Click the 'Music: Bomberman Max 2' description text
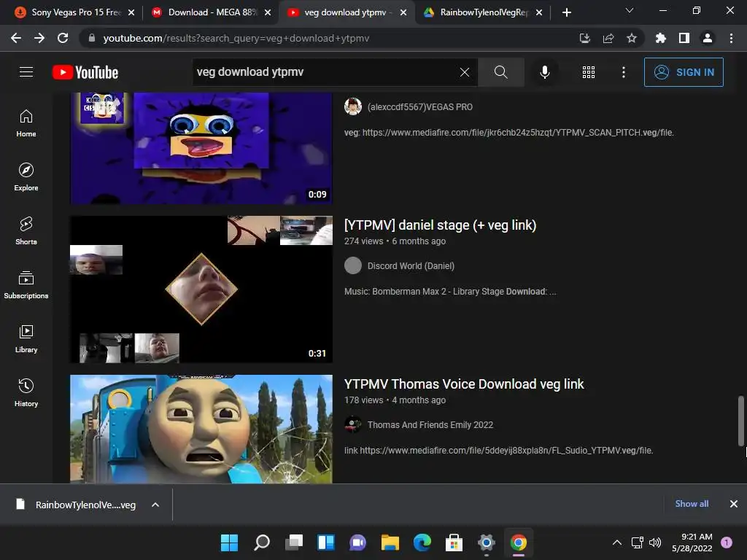Image resolution: width=747 pixels, height=560 pixels. coord(449,292)
